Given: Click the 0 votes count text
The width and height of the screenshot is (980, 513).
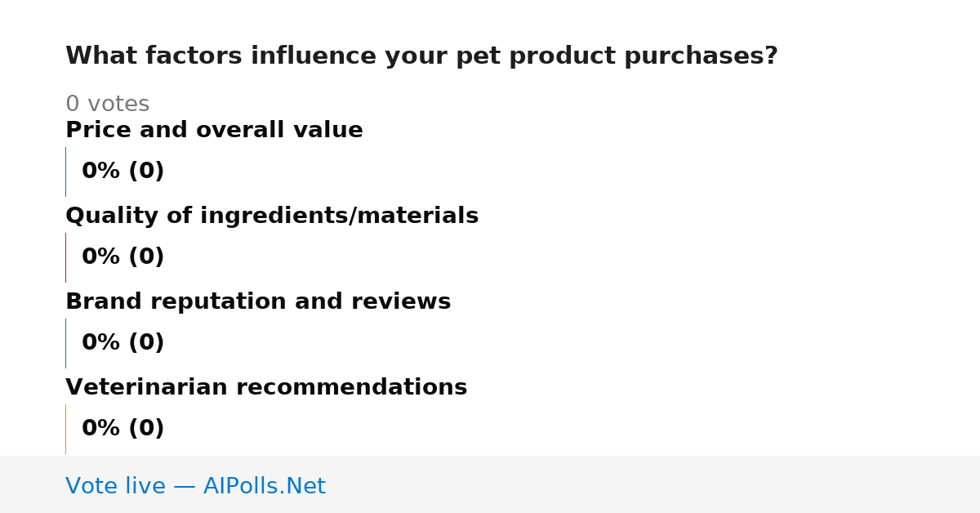Looking at the screenshot, I should [107, 105].
